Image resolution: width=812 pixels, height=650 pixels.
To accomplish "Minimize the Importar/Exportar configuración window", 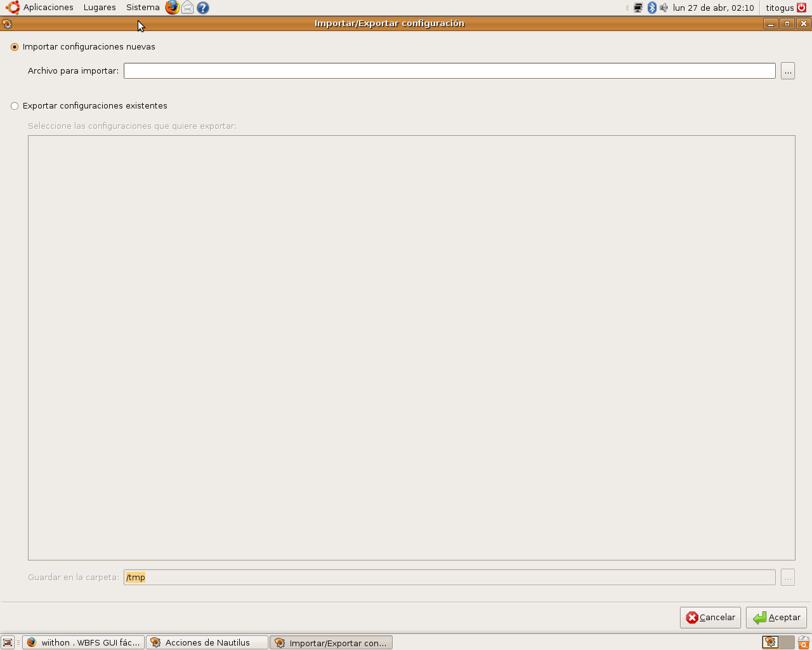I will click(771, 23).
